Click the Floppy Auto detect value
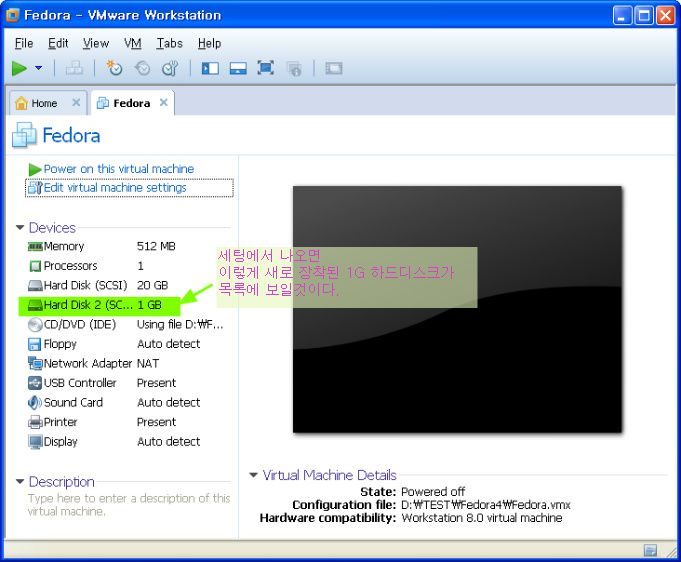Screen dimensions: 681x562 (x=169, y=344)
